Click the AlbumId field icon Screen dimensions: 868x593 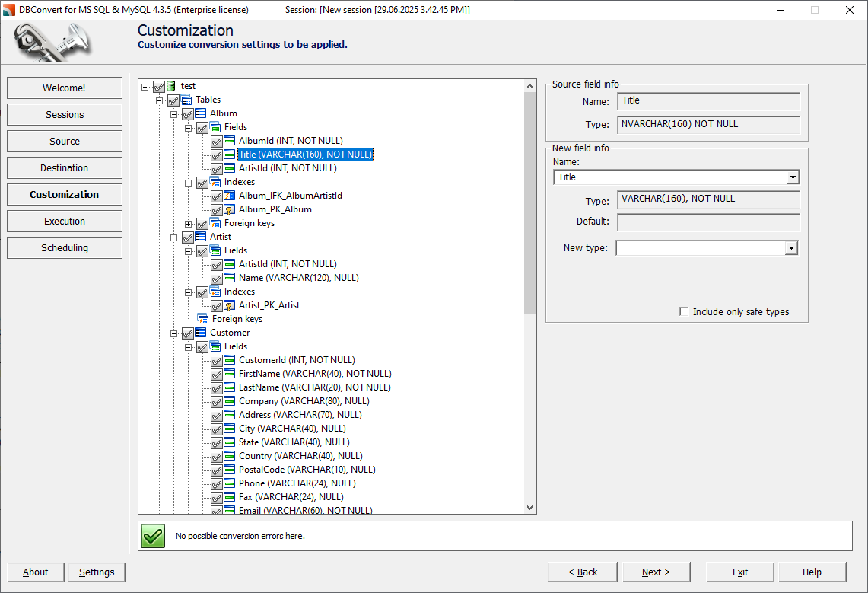(229, 140)
